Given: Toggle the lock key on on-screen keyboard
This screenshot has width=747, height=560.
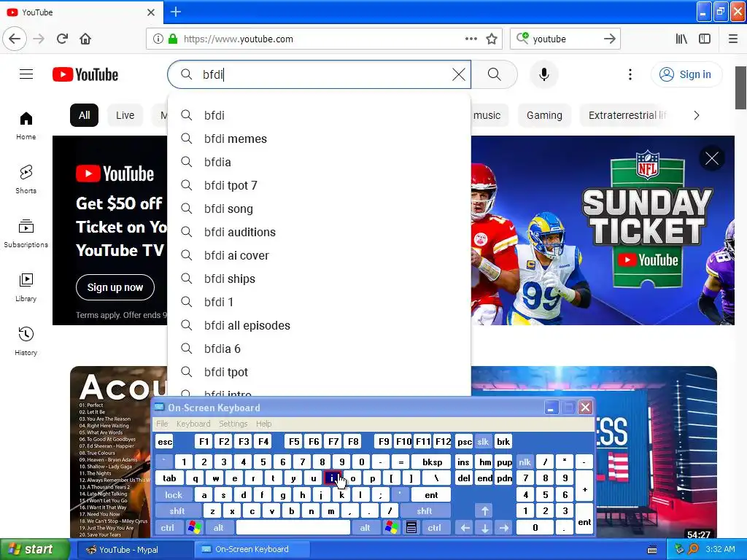Looking at the screenshot, I should (174, 495).
